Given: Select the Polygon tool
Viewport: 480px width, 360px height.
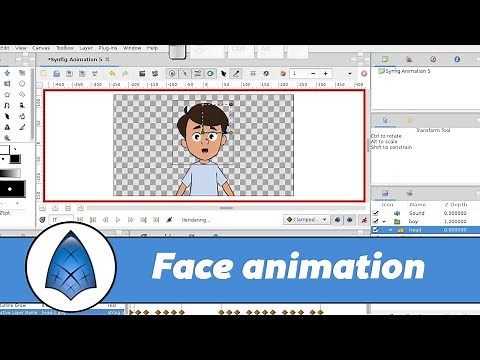Looking at the screenshot, I should click(22, 95).
